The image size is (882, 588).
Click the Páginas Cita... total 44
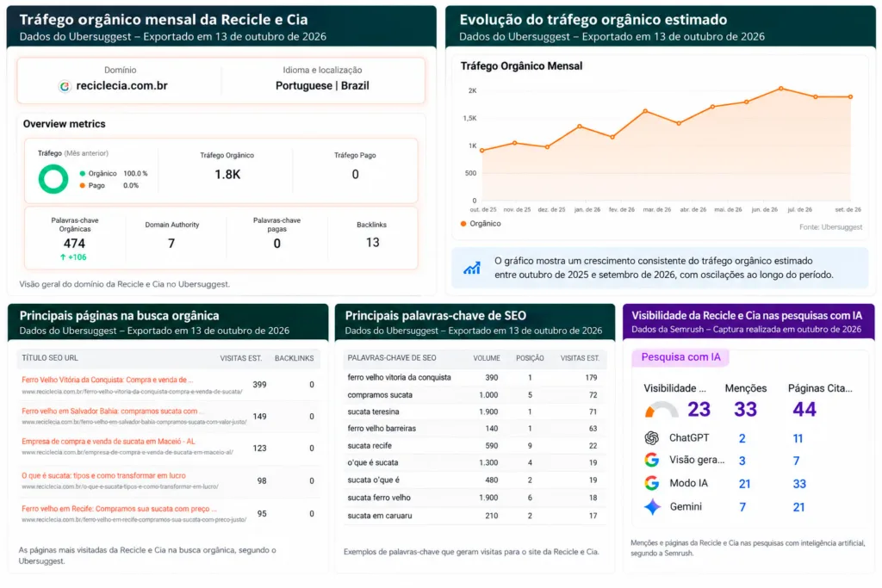pyautogui.click(x=804, y=410)
